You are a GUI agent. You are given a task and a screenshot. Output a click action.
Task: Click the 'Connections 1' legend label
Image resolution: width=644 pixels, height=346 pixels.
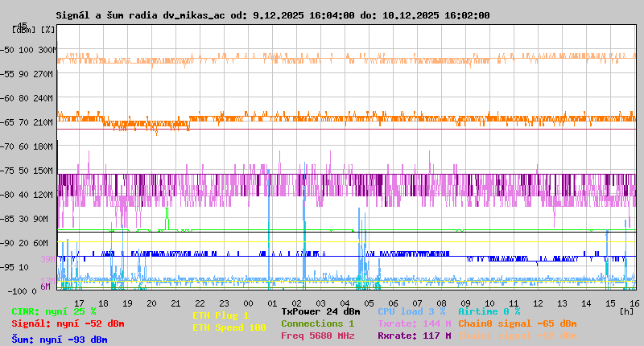pyautogui.click(x=317, y=323)
